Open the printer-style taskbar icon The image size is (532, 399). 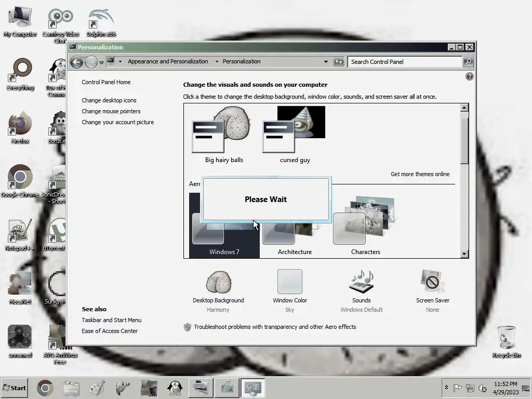(71, 388)
